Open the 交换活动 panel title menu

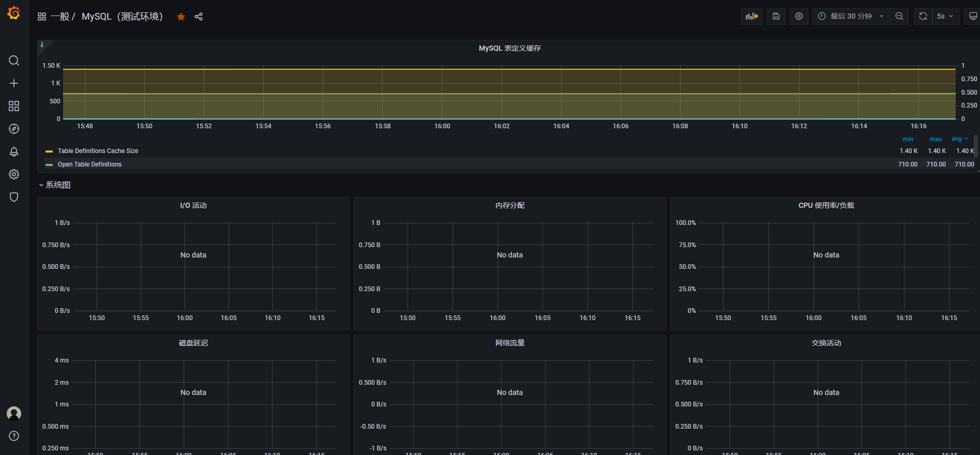826,343
